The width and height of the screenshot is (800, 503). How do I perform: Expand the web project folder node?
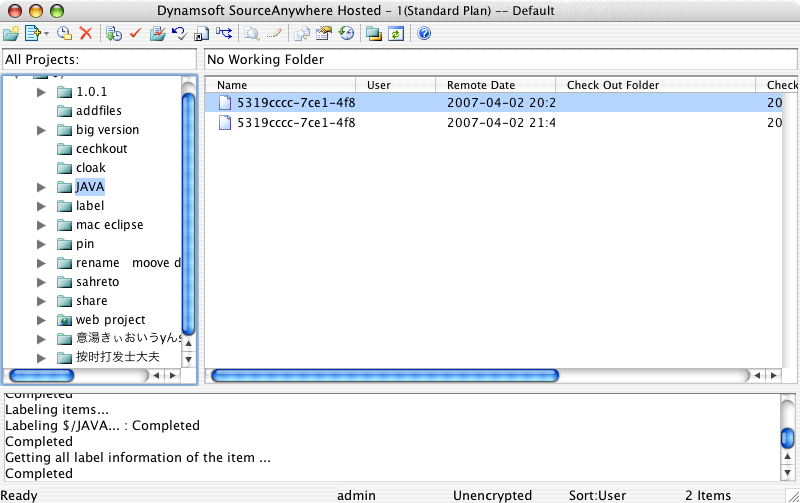click(41, 320)
